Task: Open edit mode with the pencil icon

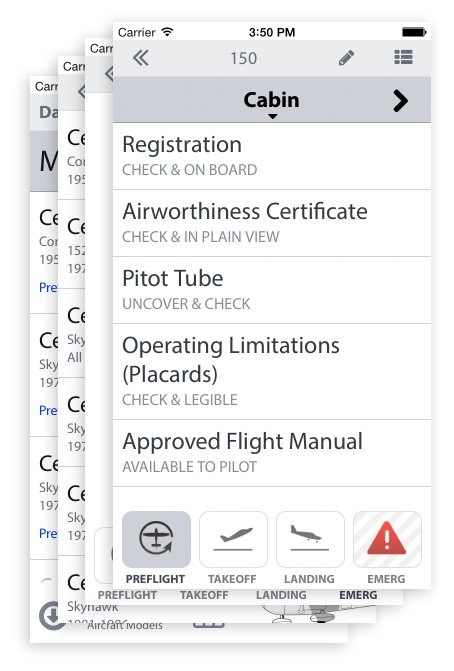Action: tap(346, 58)
